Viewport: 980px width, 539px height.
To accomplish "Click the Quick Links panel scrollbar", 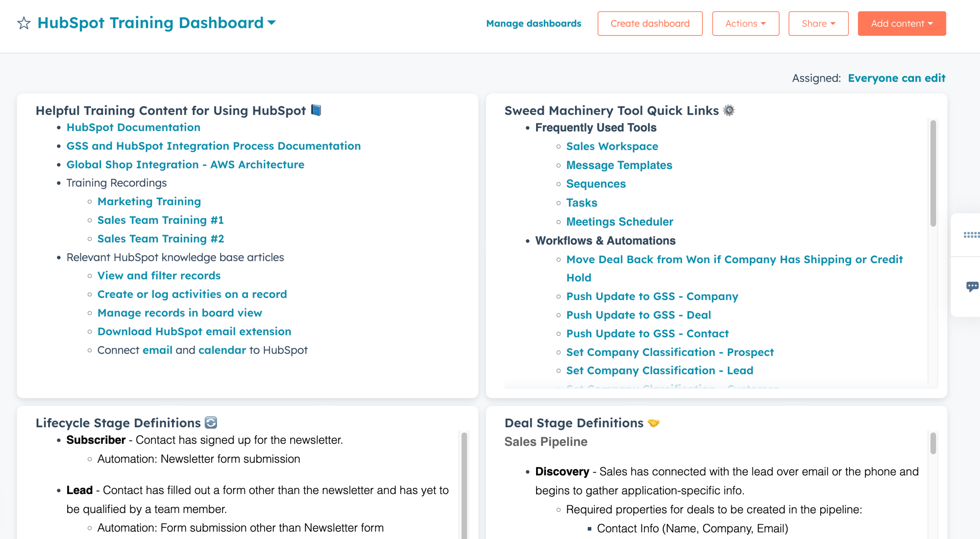I will click(x=933, y=173).
